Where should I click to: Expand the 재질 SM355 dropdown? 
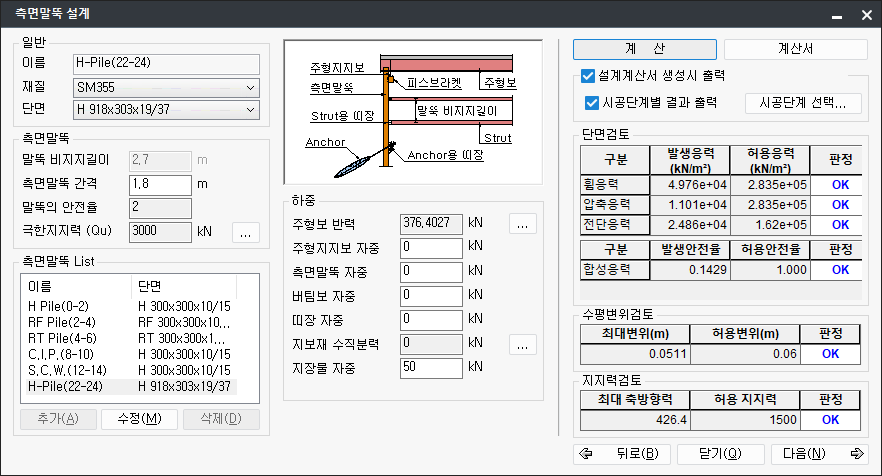[167, 87]
